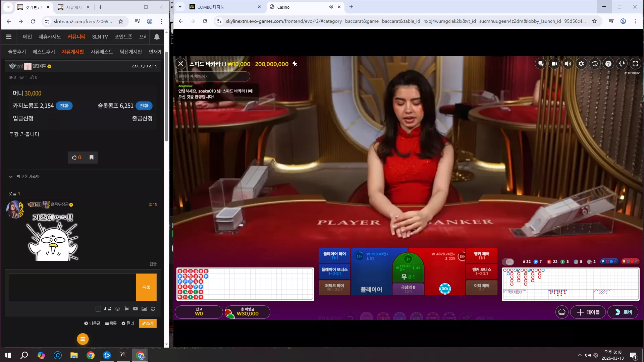Open the SLN TV menu item
The image size is (644, 362).
point(100,37)
